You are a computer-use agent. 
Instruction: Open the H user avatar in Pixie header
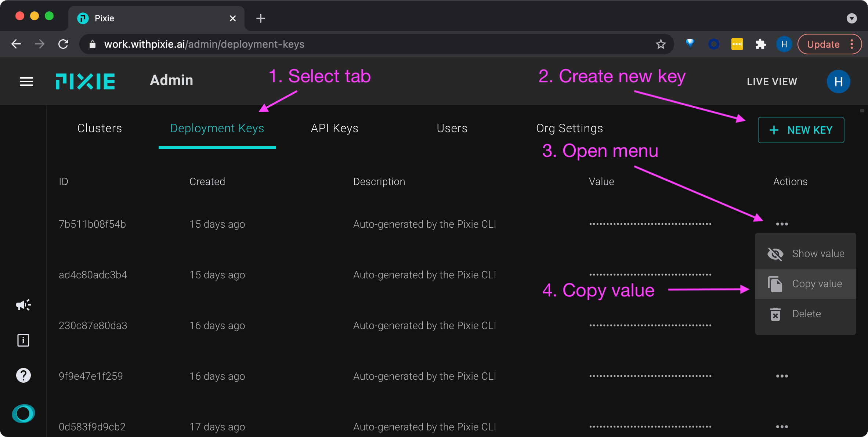[x=838, y=82]
